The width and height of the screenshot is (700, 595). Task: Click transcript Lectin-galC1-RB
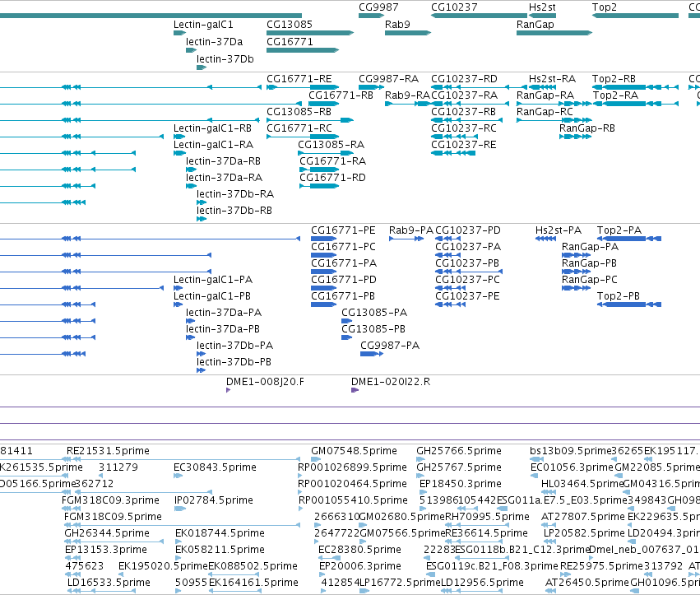[212, 128]
